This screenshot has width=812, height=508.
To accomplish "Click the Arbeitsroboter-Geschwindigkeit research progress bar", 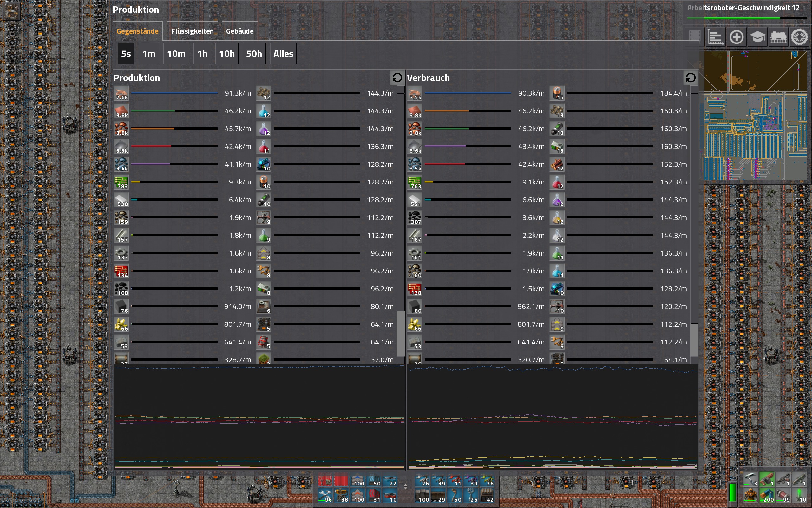I will [747, 18].
